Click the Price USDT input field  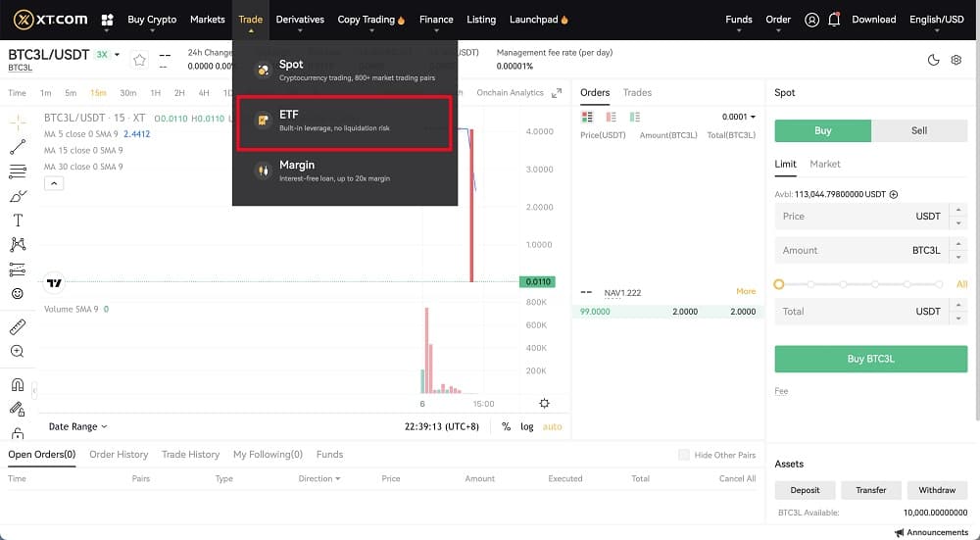pos(870,217)
